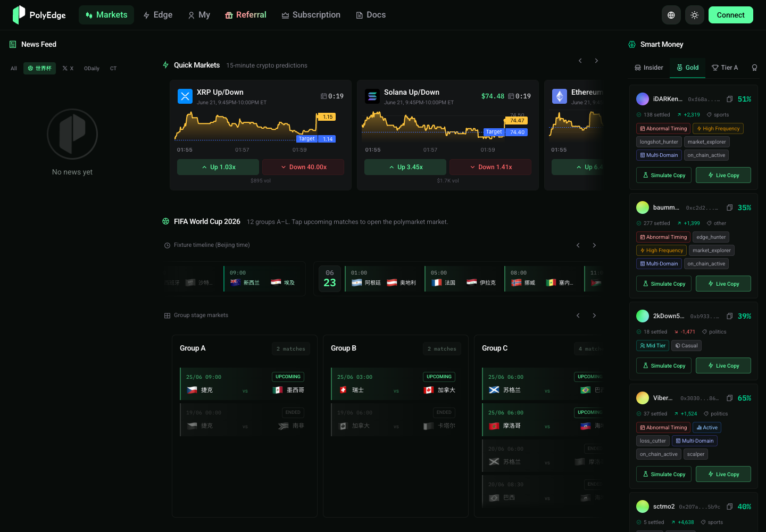
Task: Bet Up 1.03x on XRP
Action: [x=218, y=167]
